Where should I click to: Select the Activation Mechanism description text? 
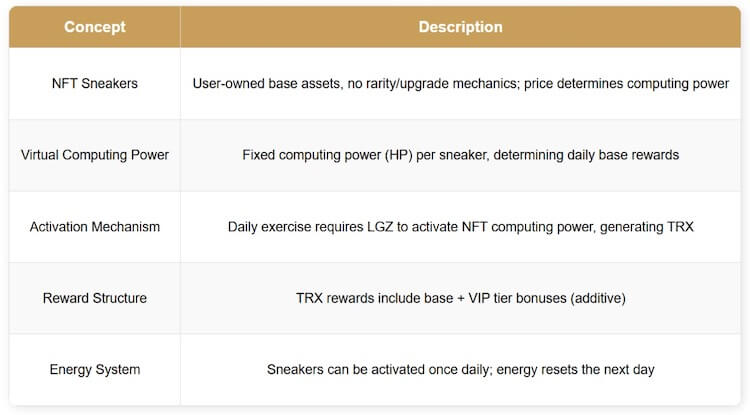click(x=460, y=227)
